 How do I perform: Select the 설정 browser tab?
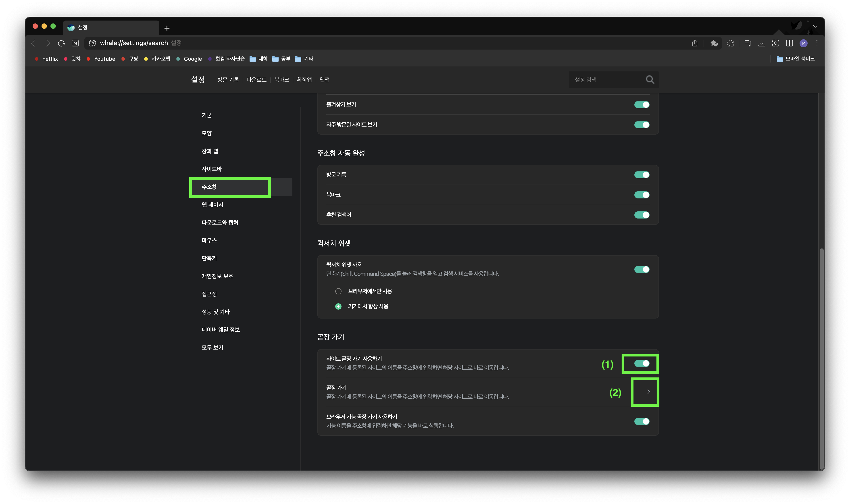[111, 27]
